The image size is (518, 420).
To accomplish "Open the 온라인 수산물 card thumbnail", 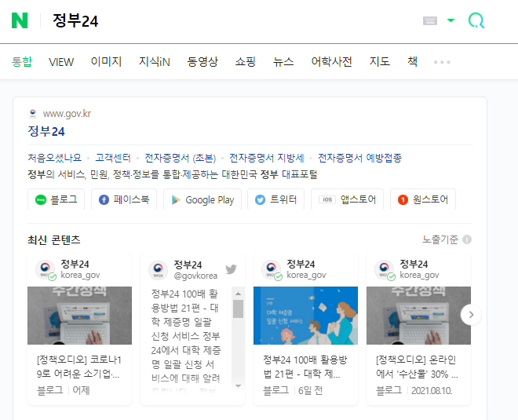I will click(418, 316).
